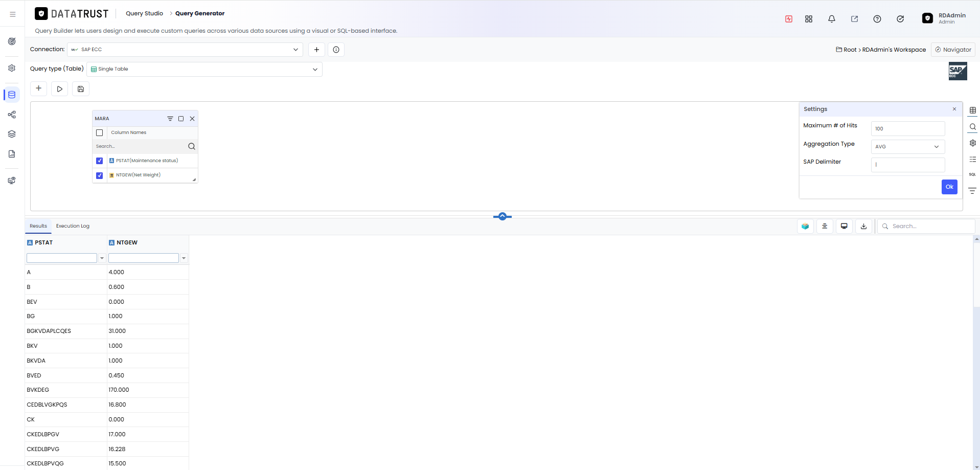Click the search magnifier in MARA card
Image resolution: width=980 pixels, height=470 pixels.
(192, 146)
